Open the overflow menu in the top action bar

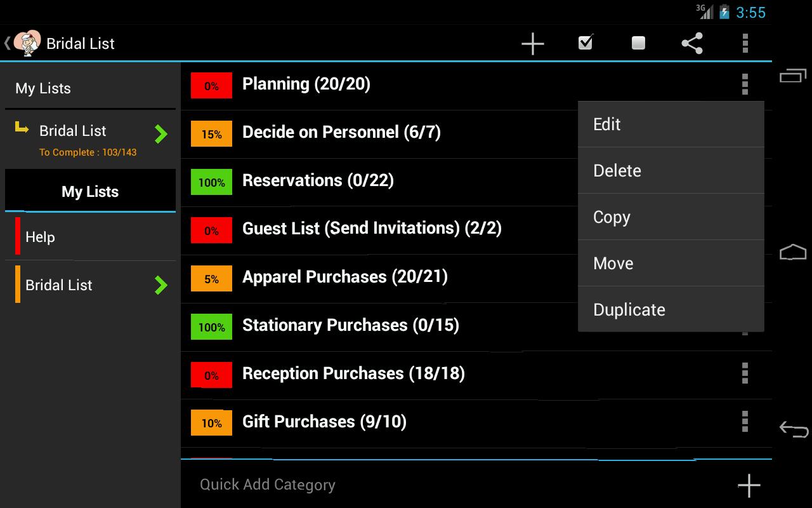click(x=745, y=43)
